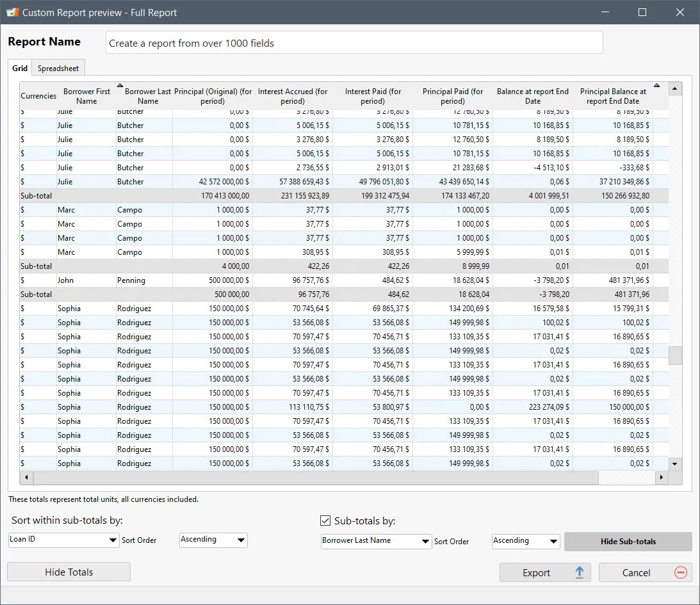Click sort arrow above Principal Balance column
Viewport: 700px width, 605px height.
click(x=656, y=85)
